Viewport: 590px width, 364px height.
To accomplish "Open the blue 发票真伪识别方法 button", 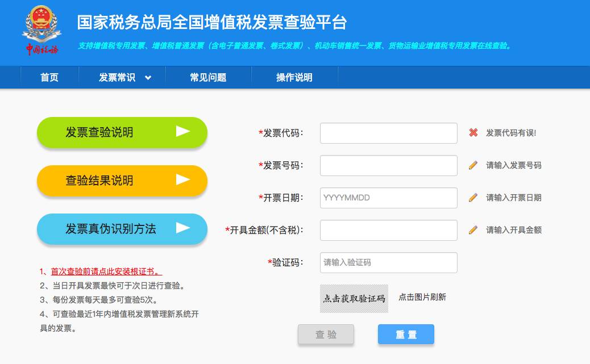I will pos(122,229).
